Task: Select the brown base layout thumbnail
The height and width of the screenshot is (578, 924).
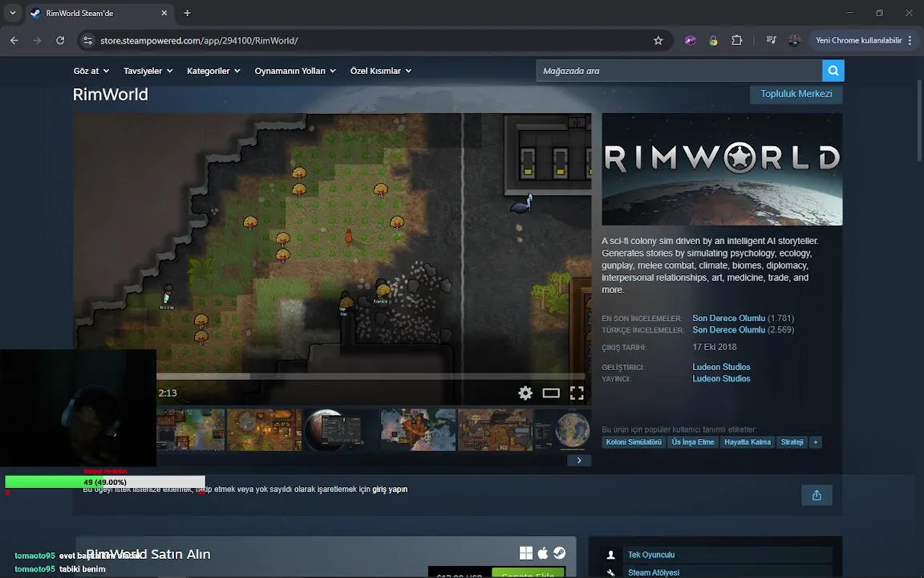Action: (496, 430)
